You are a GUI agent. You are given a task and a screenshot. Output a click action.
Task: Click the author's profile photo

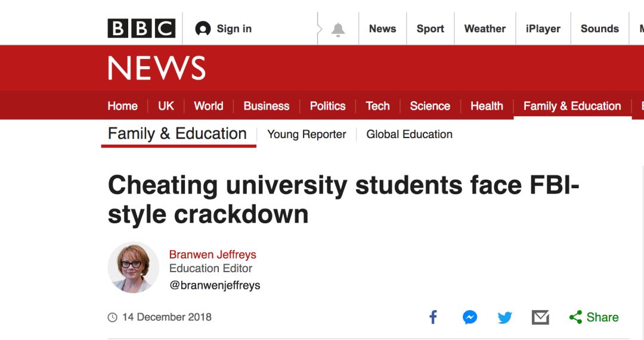click(134, 268)
